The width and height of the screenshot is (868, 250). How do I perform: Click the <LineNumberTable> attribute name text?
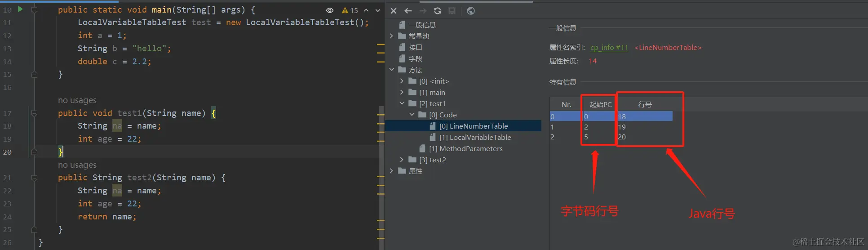[x=668, y=47]
